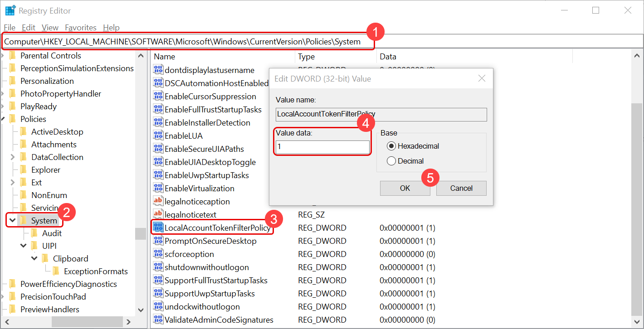Select the Decimal base radio button
This screenshot has height=329, width=644.
391,161
